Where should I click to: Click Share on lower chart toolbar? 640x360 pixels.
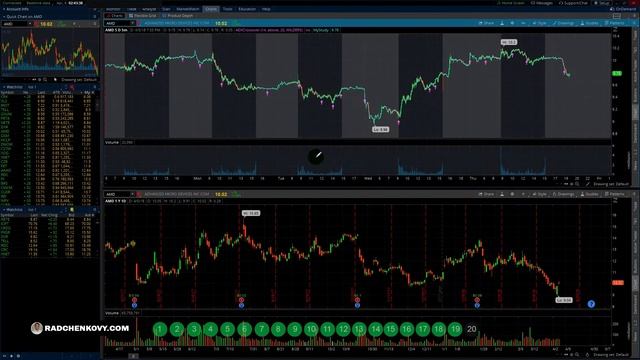tap(486, 194)
